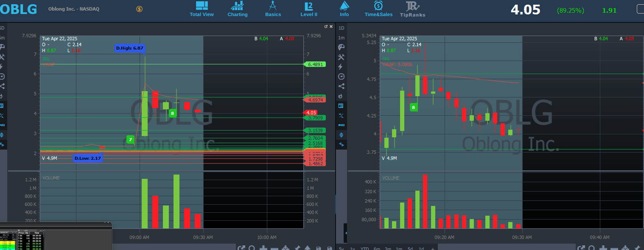Toggle indicators (IND) on the right chart

[341, 125]
